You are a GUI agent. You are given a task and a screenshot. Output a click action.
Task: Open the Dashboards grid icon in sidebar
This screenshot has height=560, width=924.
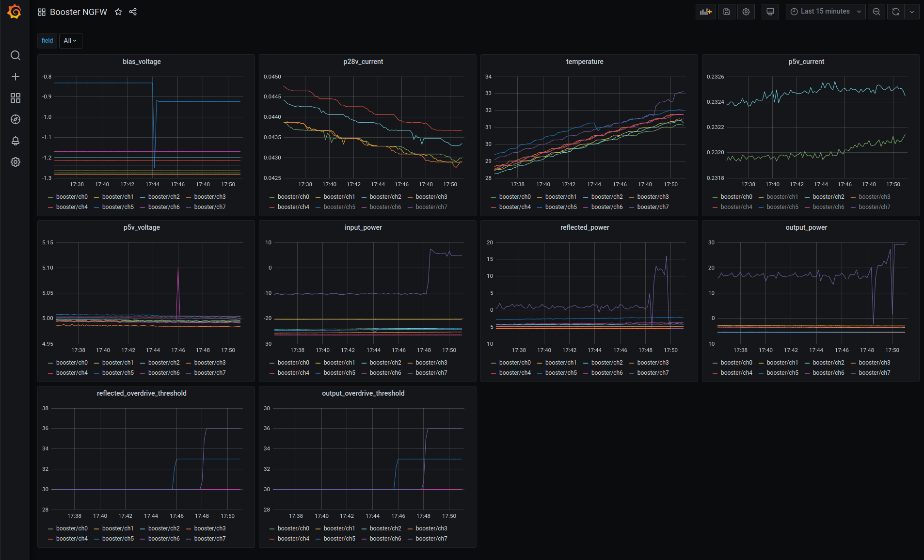pyautogui.click(x=16, y=98)
